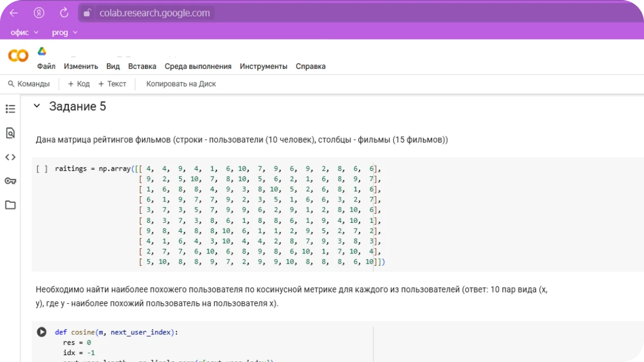
Task: Open the secrets key icon panel
Action: tap(10, 181)
